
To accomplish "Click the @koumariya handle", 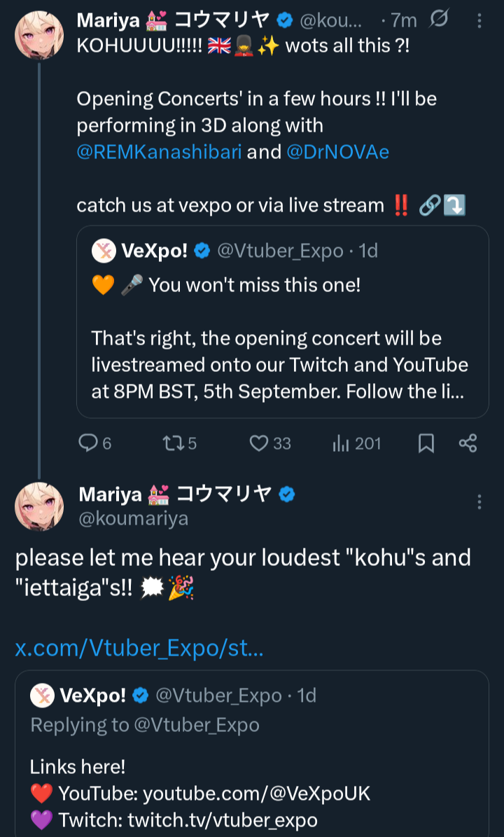I will coord(133,519).
